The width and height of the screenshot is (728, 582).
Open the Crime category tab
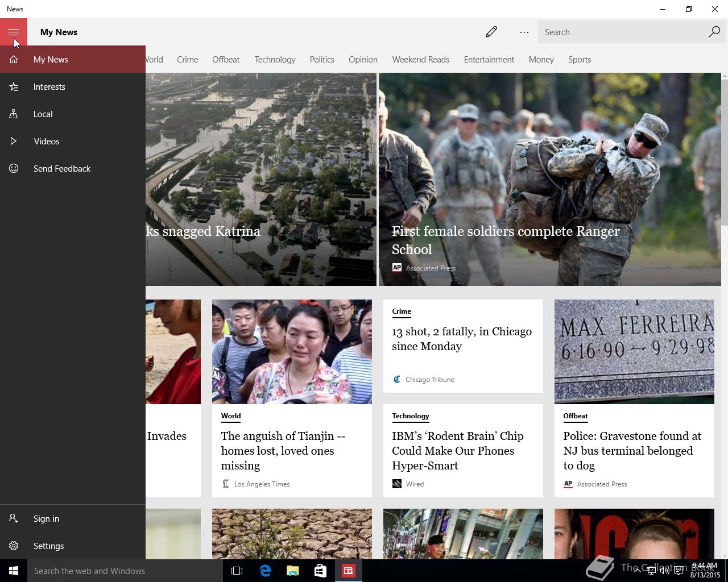pyautogui.click(x=187, y=59)
